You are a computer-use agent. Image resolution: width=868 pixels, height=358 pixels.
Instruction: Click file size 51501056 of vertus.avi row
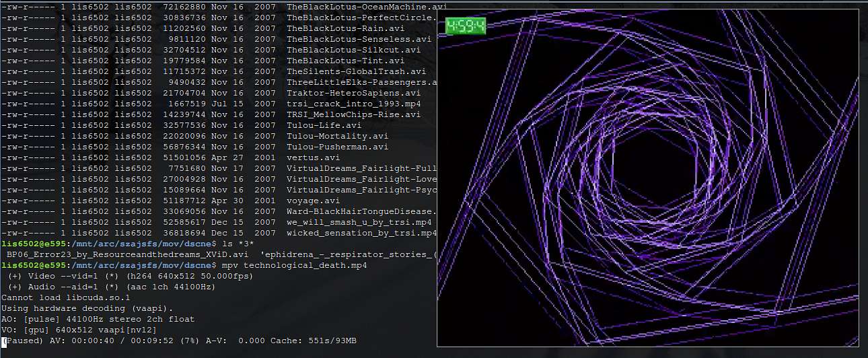point(184,157)
